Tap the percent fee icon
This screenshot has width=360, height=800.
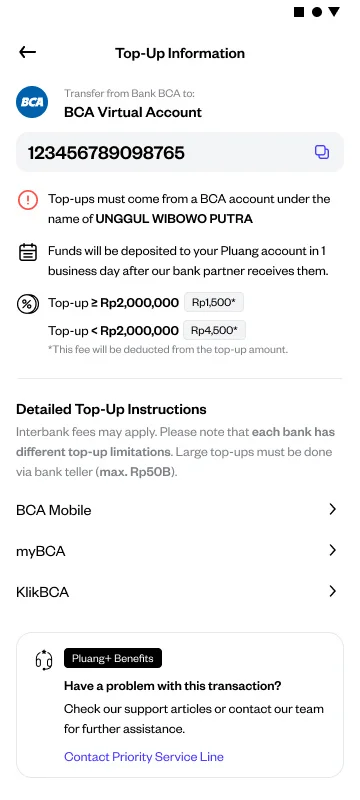tap(27, 304)
